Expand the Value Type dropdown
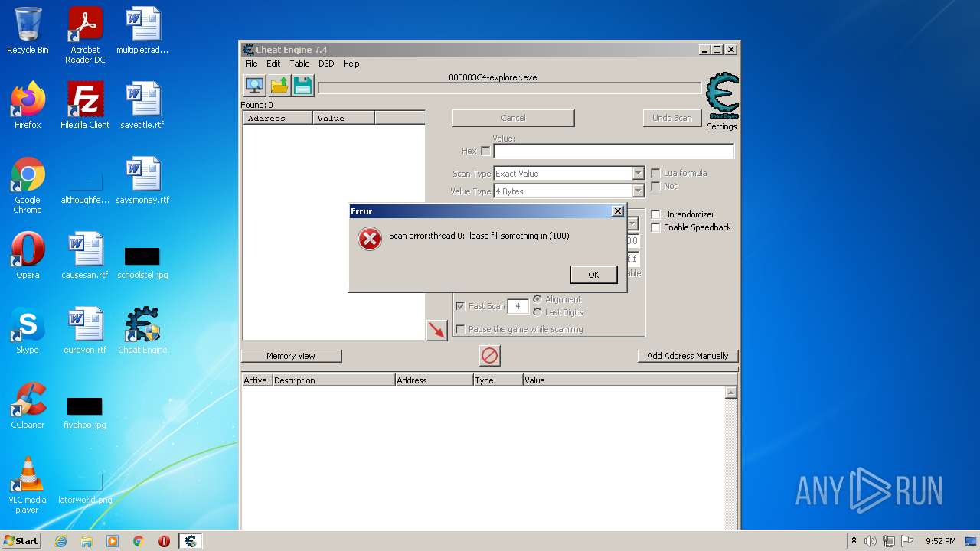Image resolution: width=980 pixels, height=551 pixels. coord(638,191)
